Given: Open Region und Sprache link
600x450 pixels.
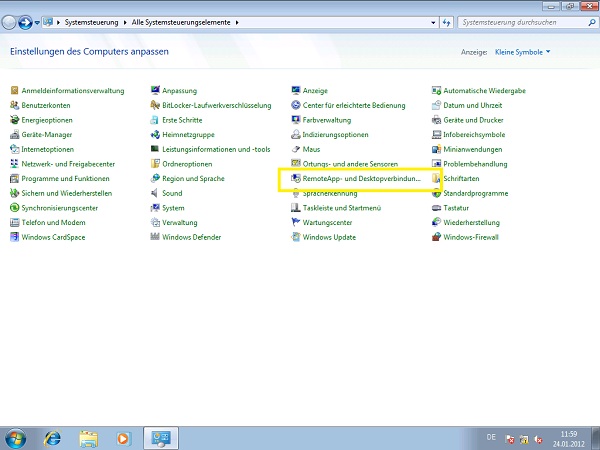Looking at the screenshot, I should [193, 178].
